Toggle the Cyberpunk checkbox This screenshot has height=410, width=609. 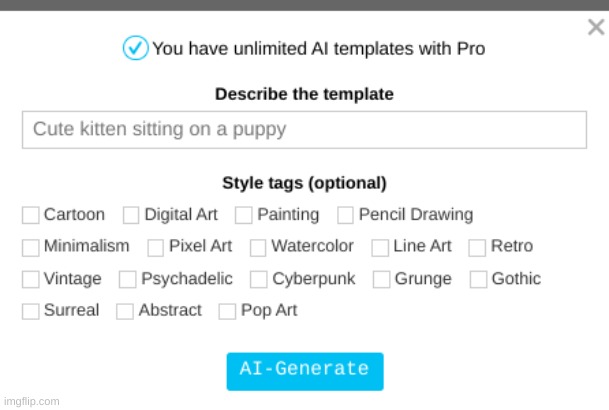tap(259, 280)
